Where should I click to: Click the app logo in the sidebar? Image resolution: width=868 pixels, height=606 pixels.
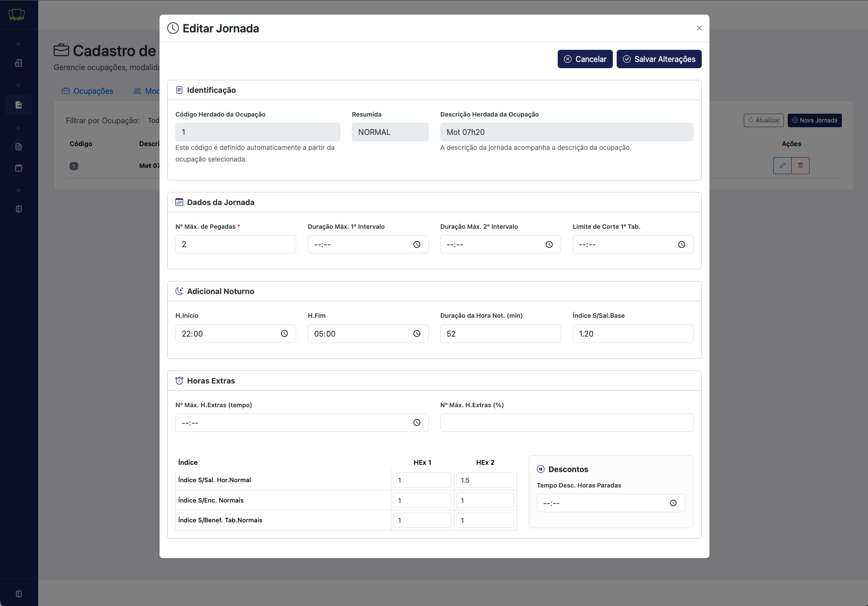(x=17, y=15)
